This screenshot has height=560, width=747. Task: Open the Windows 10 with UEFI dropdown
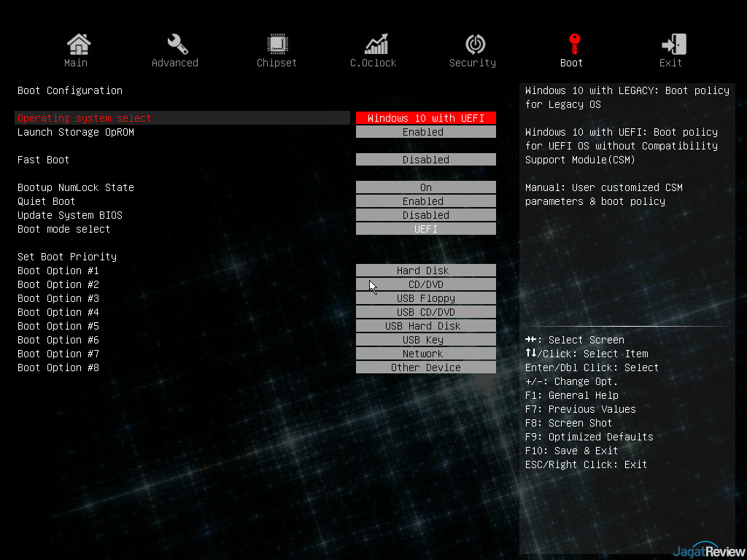pos(425,118)
